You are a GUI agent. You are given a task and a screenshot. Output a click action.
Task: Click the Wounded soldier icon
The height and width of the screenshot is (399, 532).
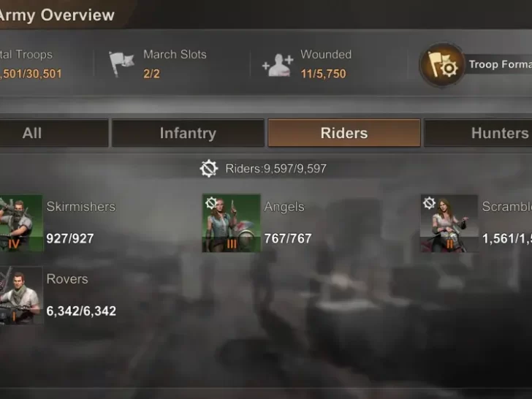coord(278,64)
